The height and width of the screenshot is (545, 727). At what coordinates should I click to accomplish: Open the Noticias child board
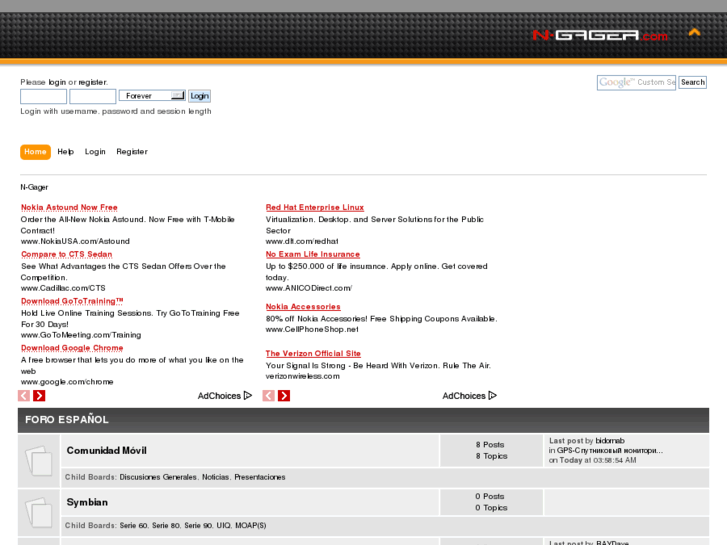click(x=216, y=477)
